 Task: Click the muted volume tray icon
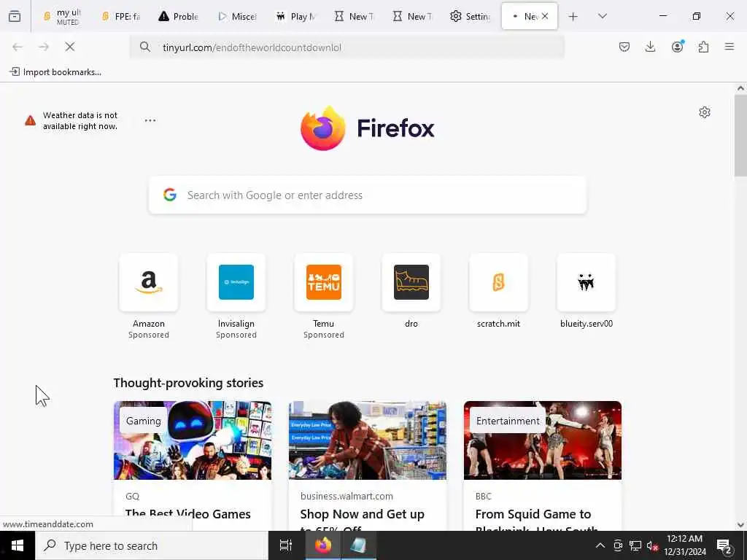652,545
